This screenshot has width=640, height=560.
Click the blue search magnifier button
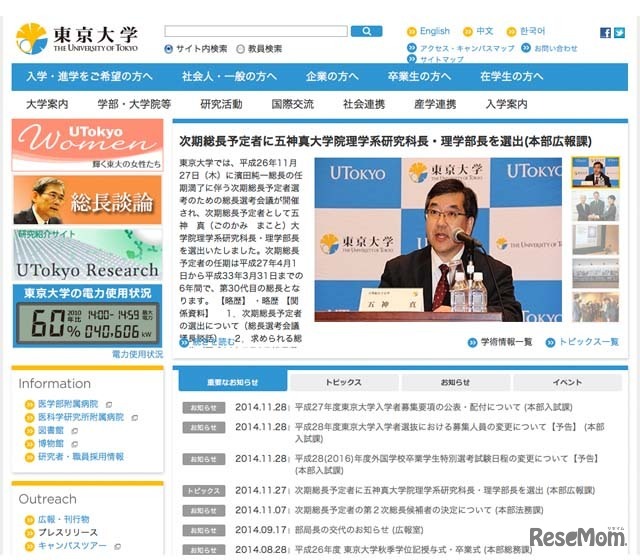click(x=367, y=31)
